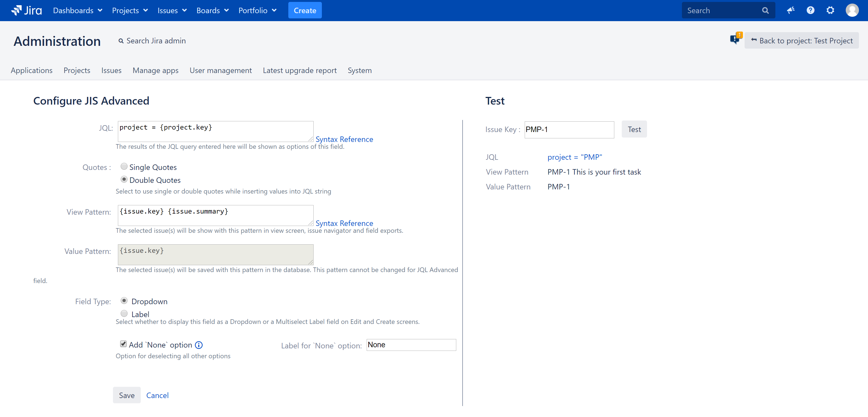Select the Label field type radio
Viewport: 868px width, 417px height.
point(124,313)
